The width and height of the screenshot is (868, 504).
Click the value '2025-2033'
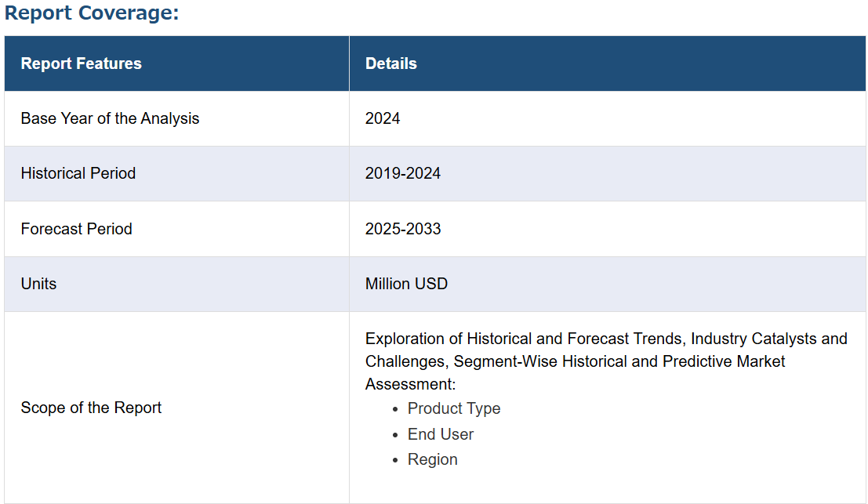tap(403, 229)
